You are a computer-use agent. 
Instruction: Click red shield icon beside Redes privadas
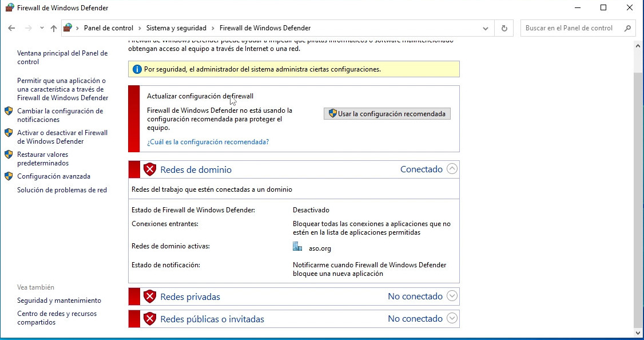point(150,296)
